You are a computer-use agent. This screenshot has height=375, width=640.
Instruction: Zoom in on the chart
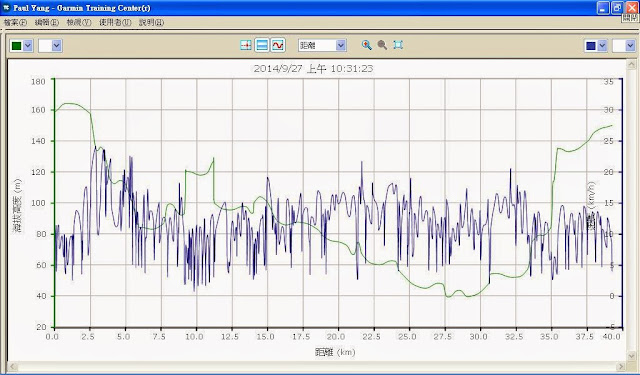tap(367, 45)
